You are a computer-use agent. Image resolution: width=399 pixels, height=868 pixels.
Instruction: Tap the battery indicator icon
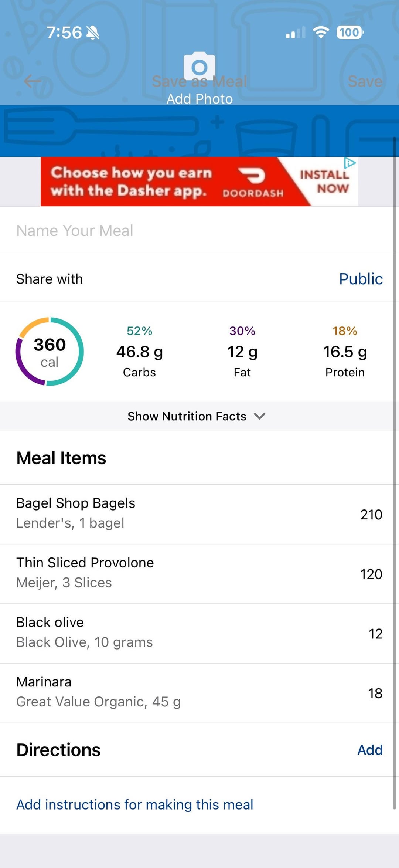click(x=349, y=33)
